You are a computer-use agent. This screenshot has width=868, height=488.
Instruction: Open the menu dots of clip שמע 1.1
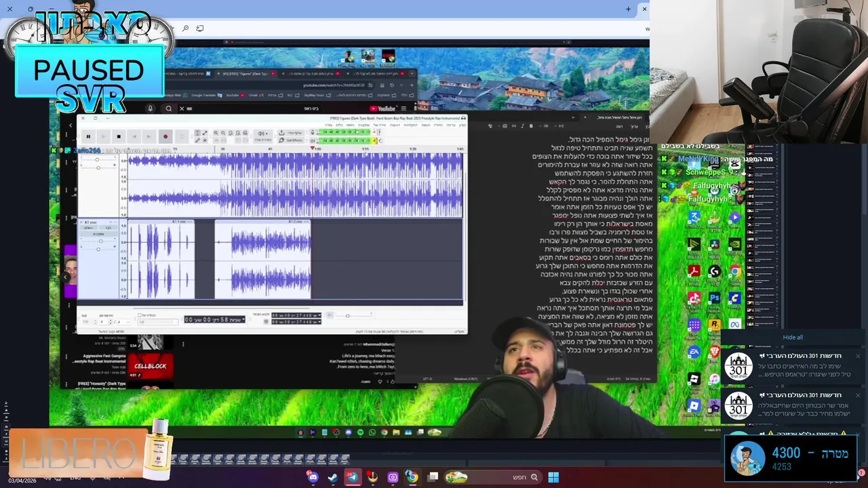[190, 222]
